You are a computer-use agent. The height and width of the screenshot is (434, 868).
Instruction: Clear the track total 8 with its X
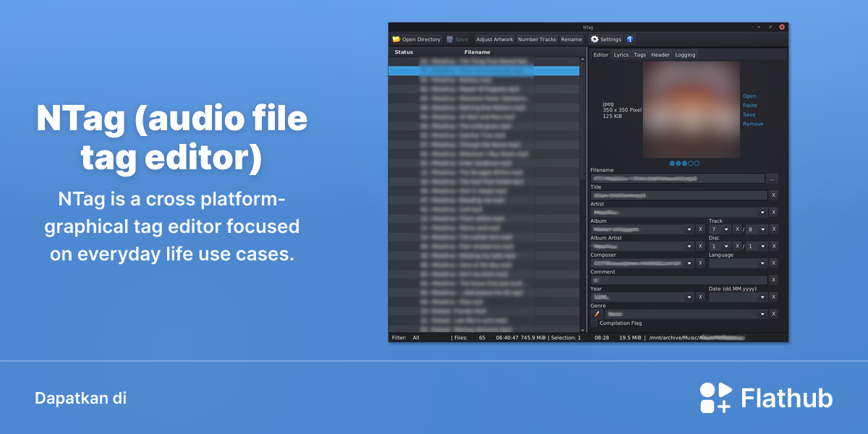(773, 229)
